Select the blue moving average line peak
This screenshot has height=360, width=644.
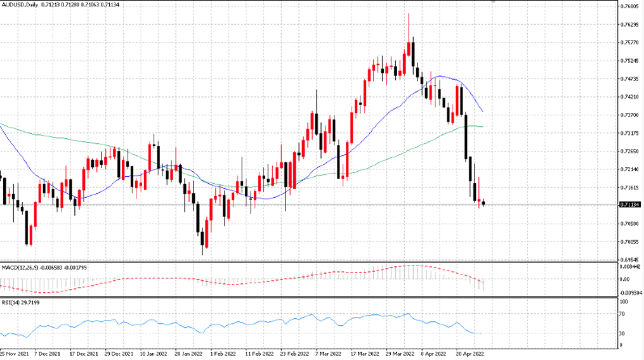[440, 76]
